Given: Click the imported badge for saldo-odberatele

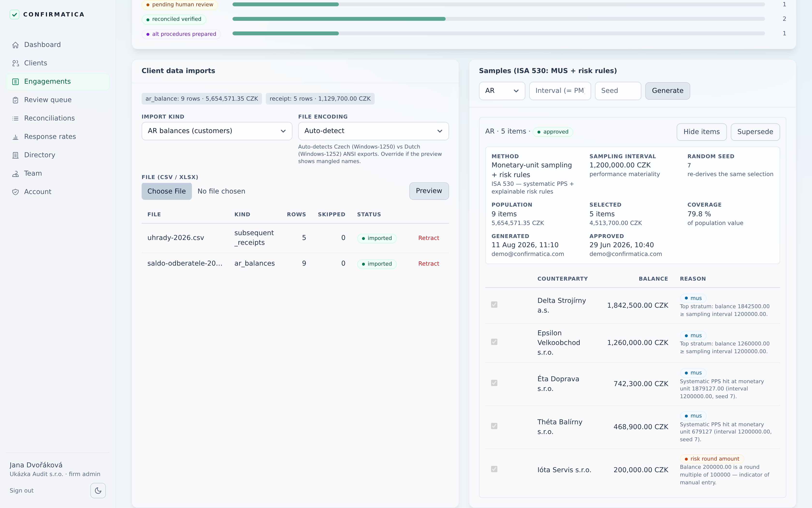Looking at the screenshot, I should tap(377, 264).
